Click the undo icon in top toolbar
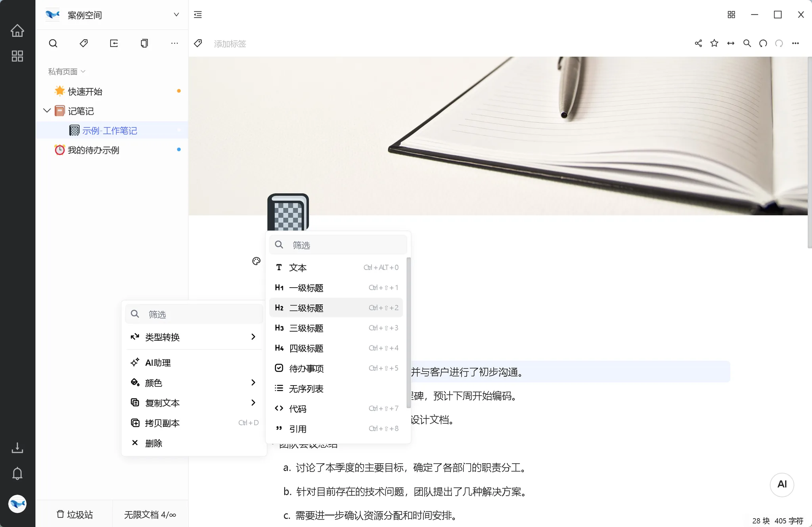Screen dimensions: 812x527 (x=763, y=43)
